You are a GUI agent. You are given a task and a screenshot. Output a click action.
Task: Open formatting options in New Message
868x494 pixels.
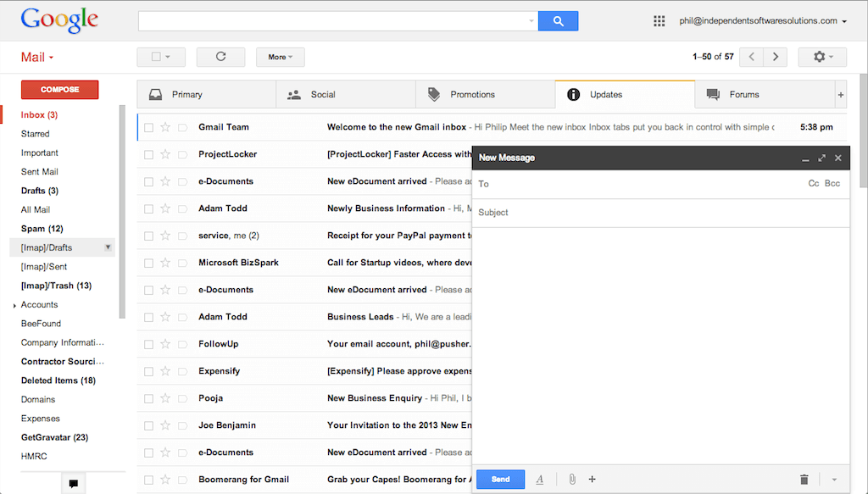[540, 480]
